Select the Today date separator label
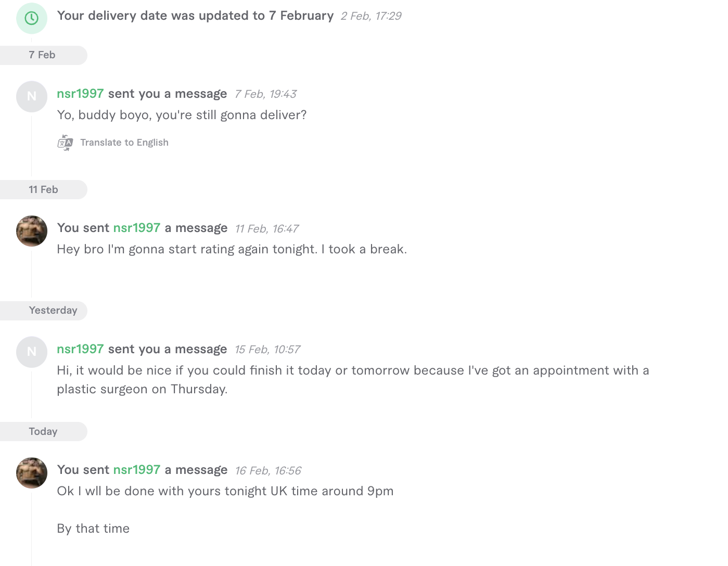728x566 pixels. click(43, 432)
